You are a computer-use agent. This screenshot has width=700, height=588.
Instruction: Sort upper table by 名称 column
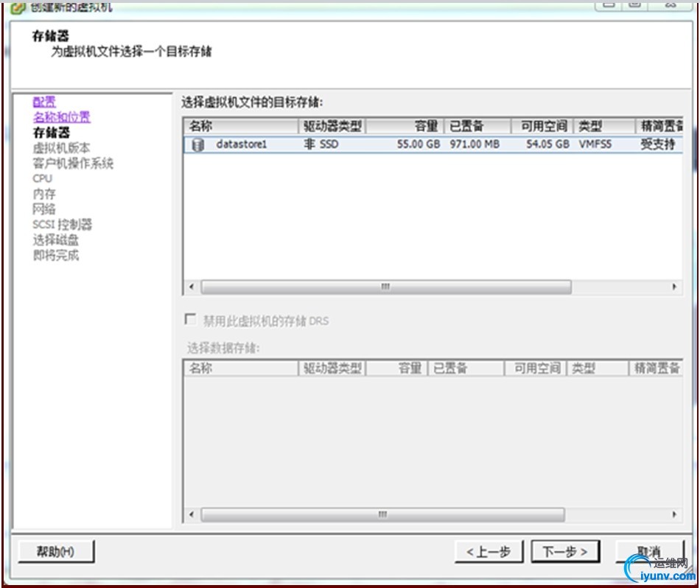tap(241, 126)
